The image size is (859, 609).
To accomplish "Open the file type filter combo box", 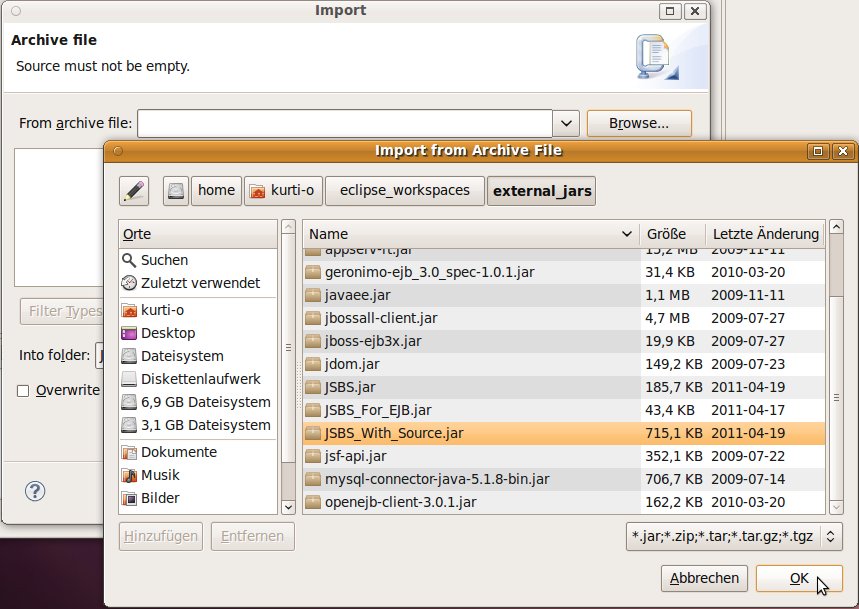I will pos(733,537).
